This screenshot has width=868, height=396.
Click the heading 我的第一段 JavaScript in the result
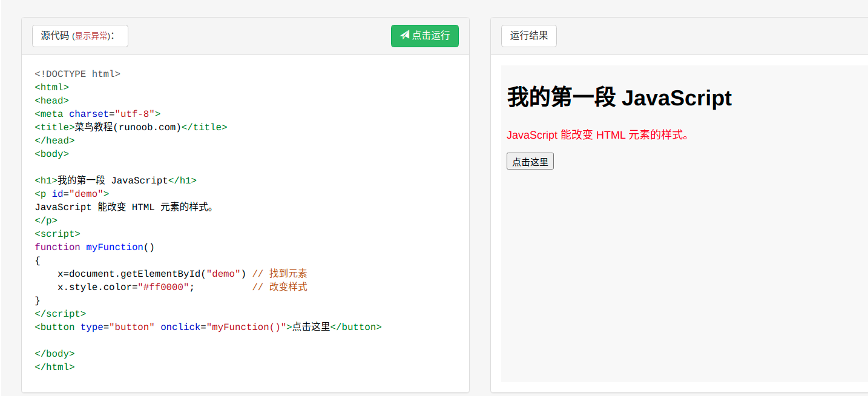pos(619,97)
